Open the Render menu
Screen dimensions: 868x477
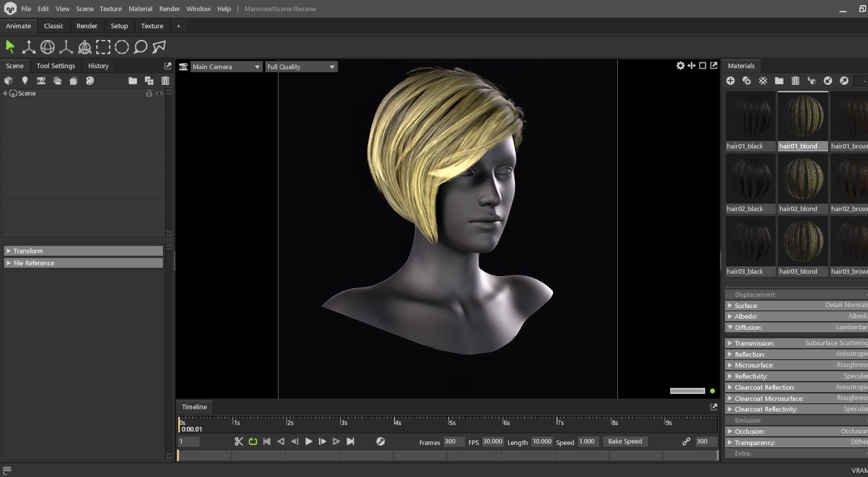[169, 9]
